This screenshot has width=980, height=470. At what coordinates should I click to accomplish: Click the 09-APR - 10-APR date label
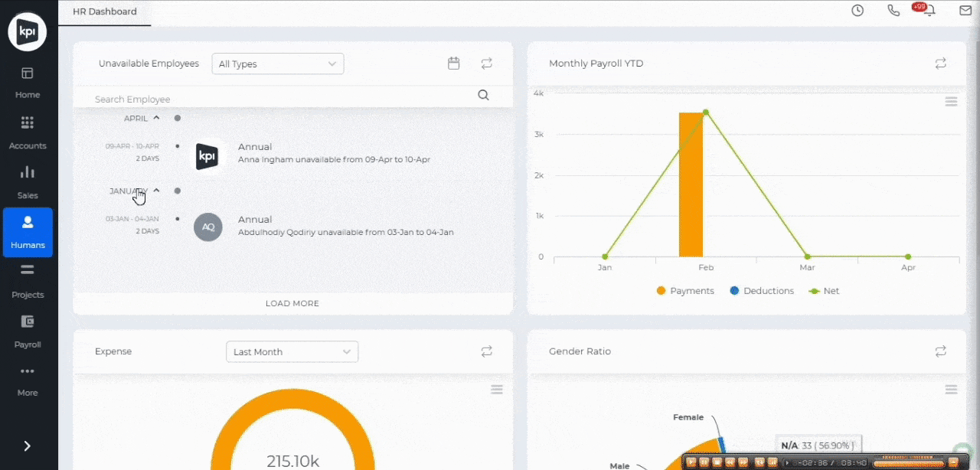[132, 146]
